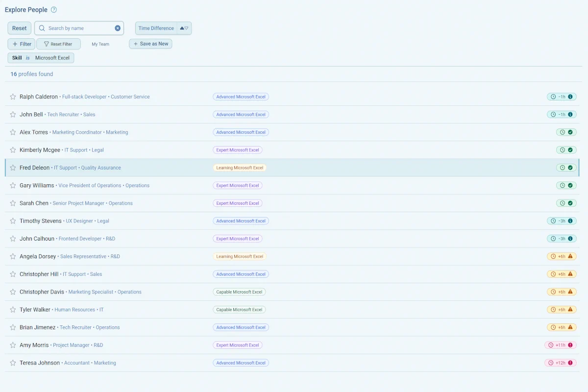
Task: Click Ralph Calderon's -1h time difference badge
Action: click(562, 97)
